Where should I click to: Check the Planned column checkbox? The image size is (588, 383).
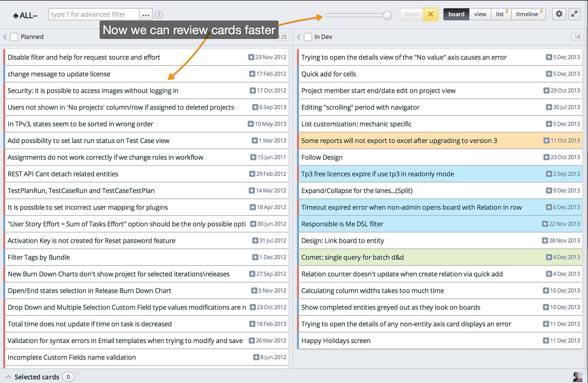(14, 37)
